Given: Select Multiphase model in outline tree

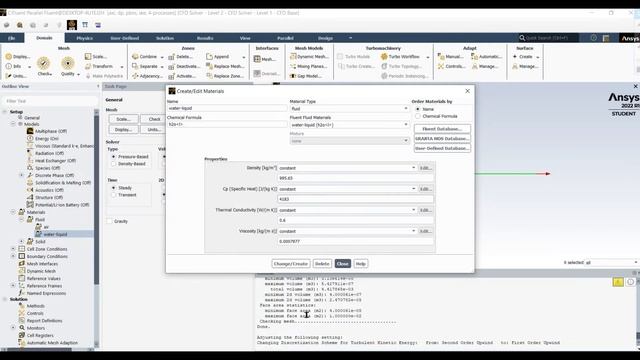Looking at the screenshot, I should [51, 131].
